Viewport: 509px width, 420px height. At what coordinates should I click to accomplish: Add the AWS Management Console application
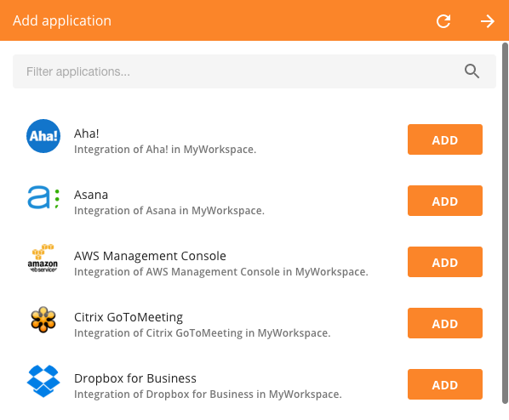444,262
